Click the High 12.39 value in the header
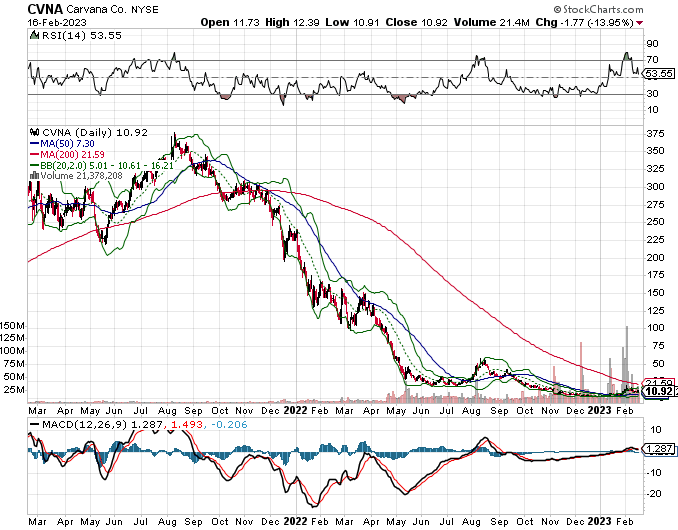Viewport: 678px width, 530px height. tap(292, 22)
